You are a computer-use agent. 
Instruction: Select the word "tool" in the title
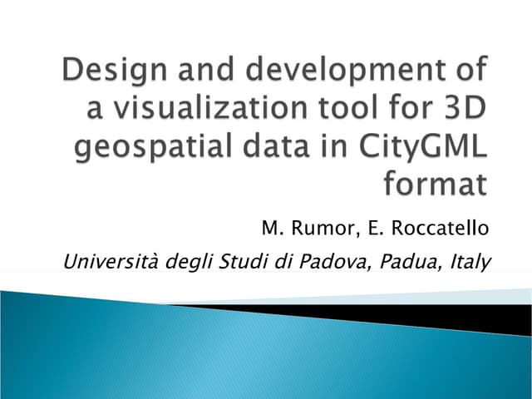[x=337, y=110]
